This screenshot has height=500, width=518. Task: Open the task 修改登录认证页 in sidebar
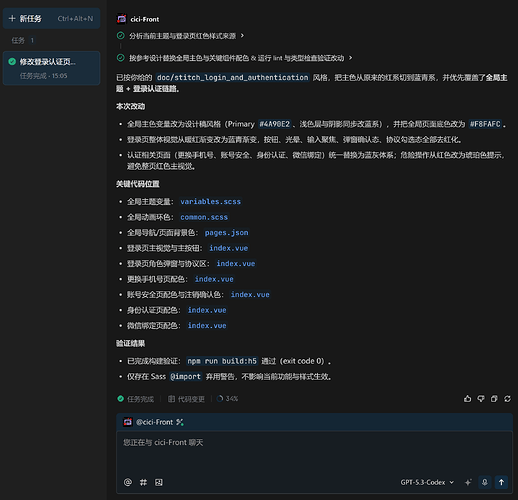(x=51, y=68)
